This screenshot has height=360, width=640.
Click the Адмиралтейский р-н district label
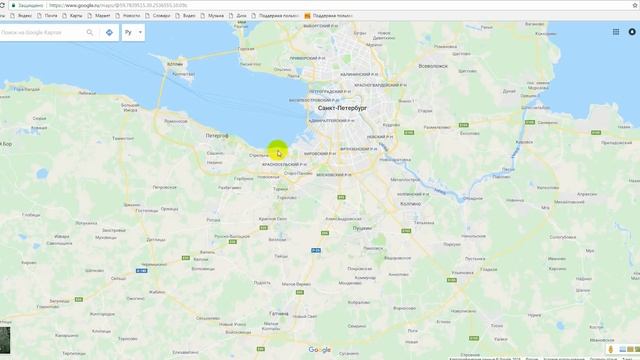331,121
